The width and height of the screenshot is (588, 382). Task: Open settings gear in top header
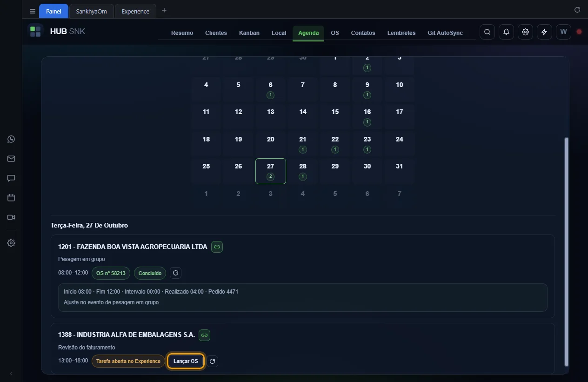pos(525,32)
